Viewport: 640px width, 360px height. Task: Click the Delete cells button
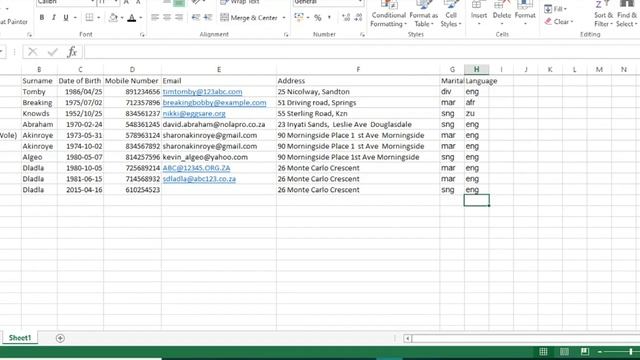click(502, 13)
